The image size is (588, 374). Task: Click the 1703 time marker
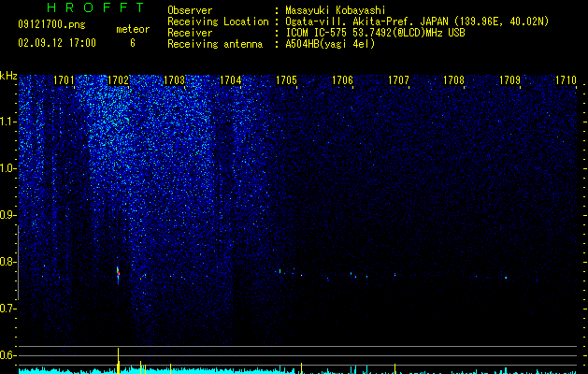click(x=175, y=80)
